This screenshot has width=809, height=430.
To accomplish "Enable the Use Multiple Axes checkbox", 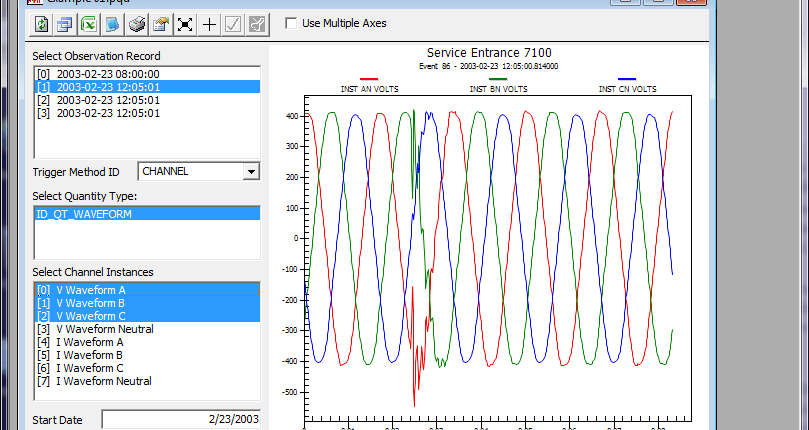I will point(292,23).
